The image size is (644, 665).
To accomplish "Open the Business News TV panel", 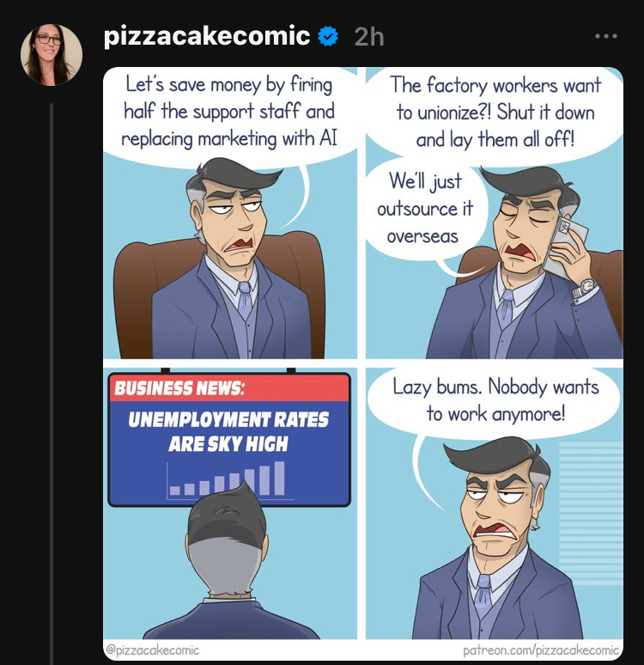I will pos(230,503).
